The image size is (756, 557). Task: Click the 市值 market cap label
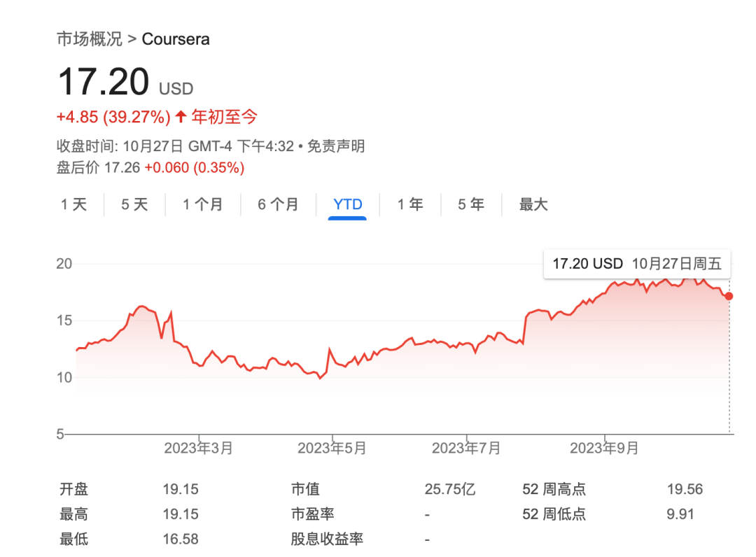(305, 489)
